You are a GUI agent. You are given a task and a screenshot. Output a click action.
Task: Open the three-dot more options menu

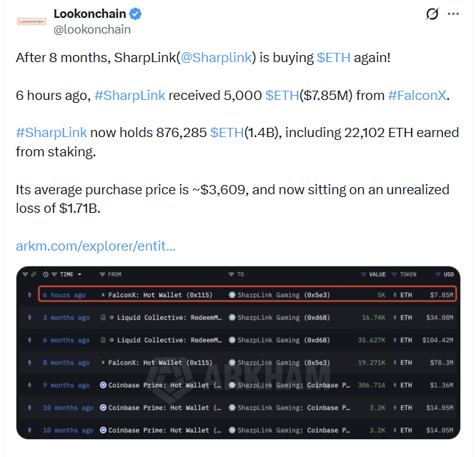pos(453,14)
